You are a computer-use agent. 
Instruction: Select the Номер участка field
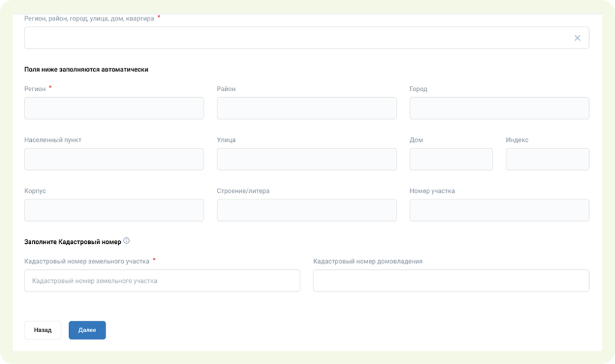pos(499,210)
